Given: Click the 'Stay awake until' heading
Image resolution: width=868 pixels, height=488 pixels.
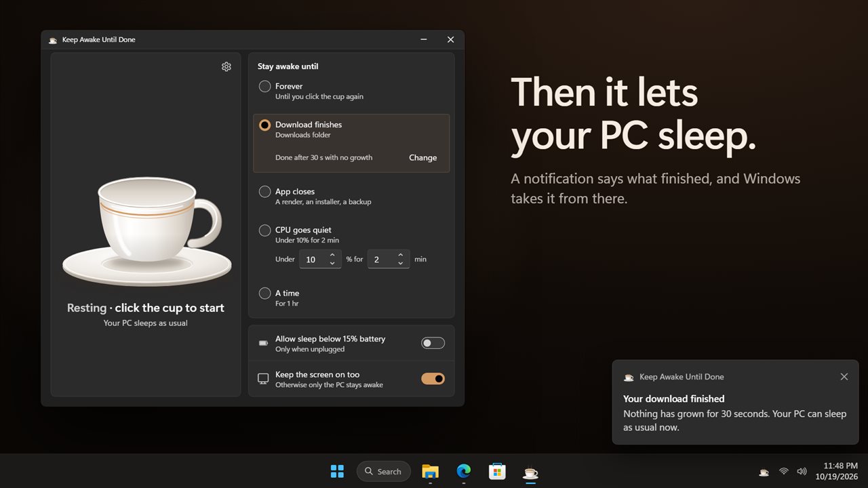Looking at the screenshot, I should [288, 66].
